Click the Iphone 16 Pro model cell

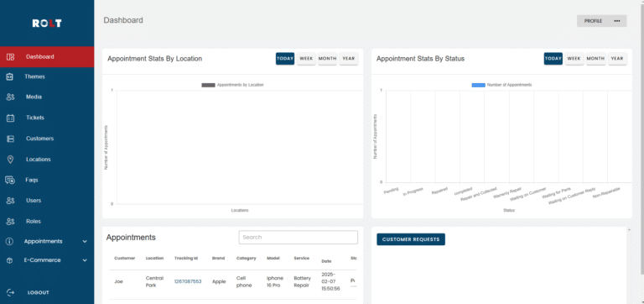tap(275, 282)
